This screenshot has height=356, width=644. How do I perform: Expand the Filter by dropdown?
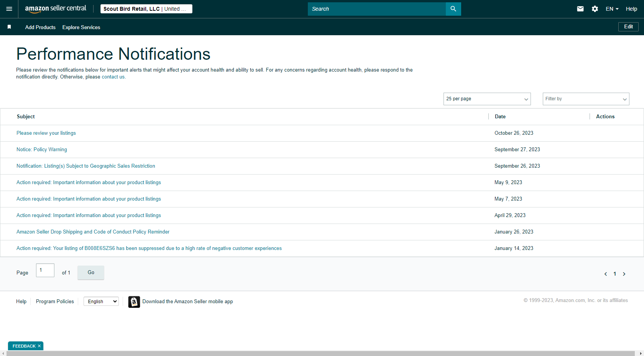586,99
